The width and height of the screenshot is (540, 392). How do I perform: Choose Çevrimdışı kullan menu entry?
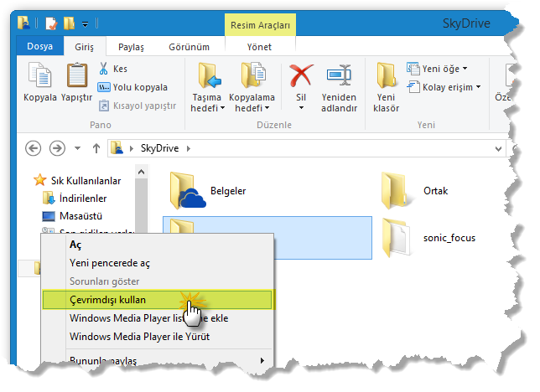(158, 300)
